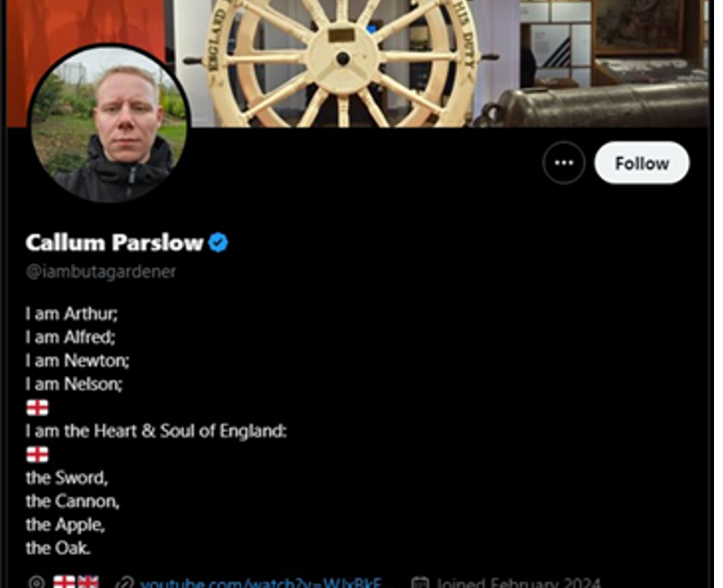Click the 'I am the Heart & Soul of England' line
Image resolution: width=723 pixels, height=588 pixels.
click(156, 431)
